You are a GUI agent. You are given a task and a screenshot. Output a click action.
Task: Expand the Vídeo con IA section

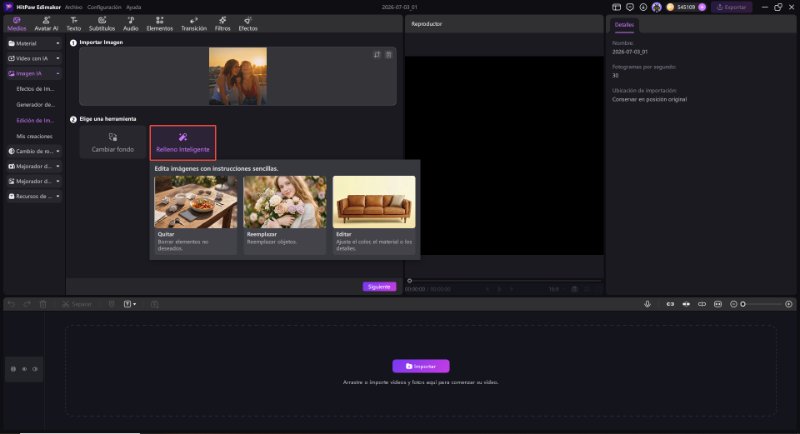[34, 59]
